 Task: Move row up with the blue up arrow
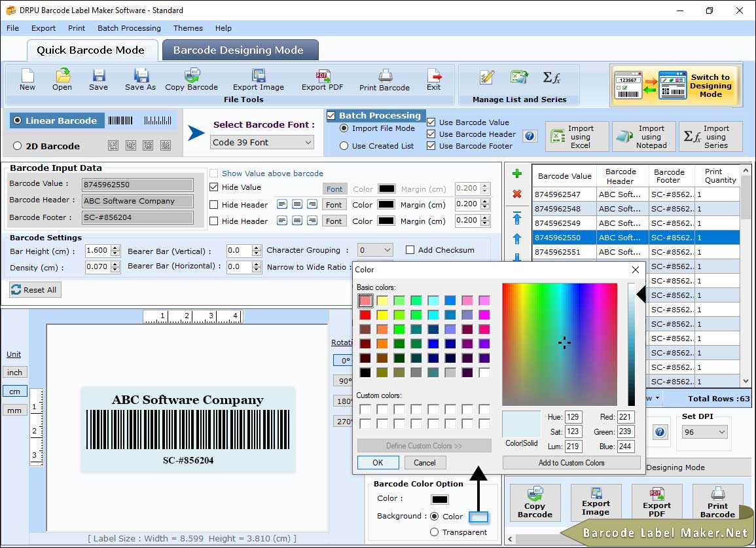[517, 238]
